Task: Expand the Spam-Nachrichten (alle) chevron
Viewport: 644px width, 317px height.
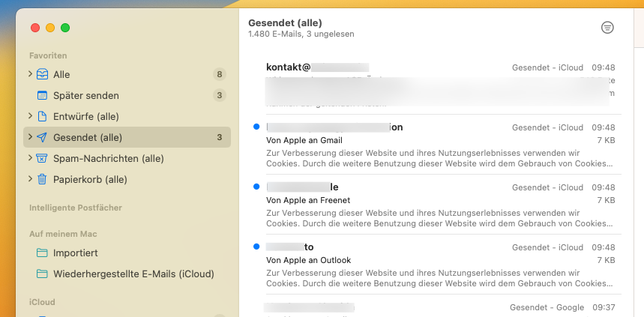Action: click(30, 158)
